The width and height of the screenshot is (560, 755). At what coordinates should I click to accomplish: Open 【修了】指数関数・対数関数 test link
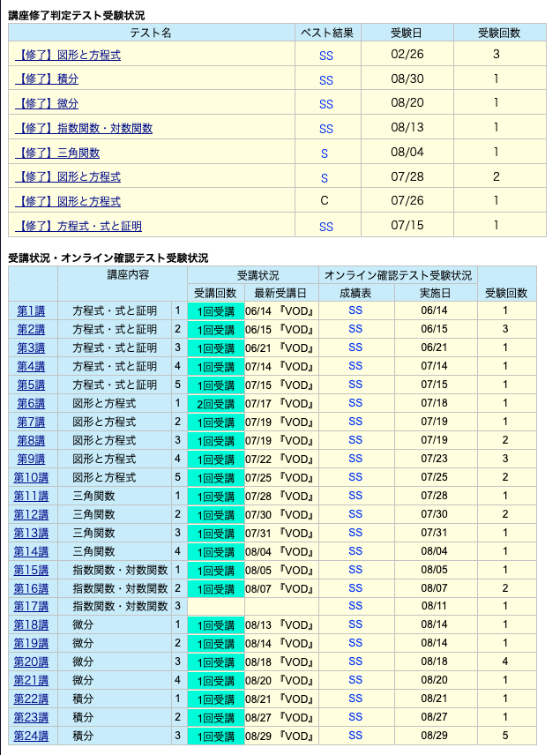84,128
